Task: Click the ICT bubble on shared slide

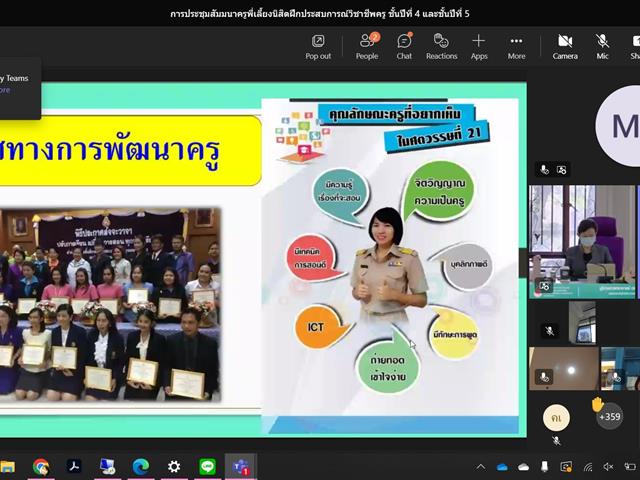Action: (x=322, y=327)
